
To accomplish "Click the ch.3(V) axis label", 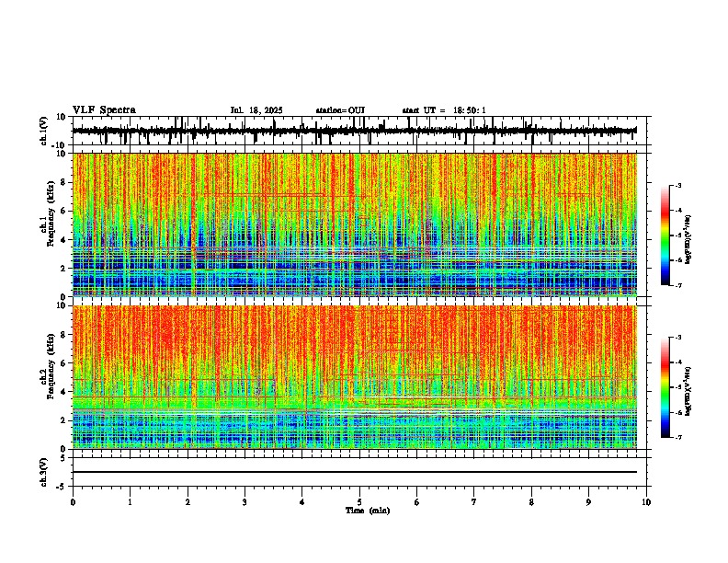I will click(x=44, y=472).
